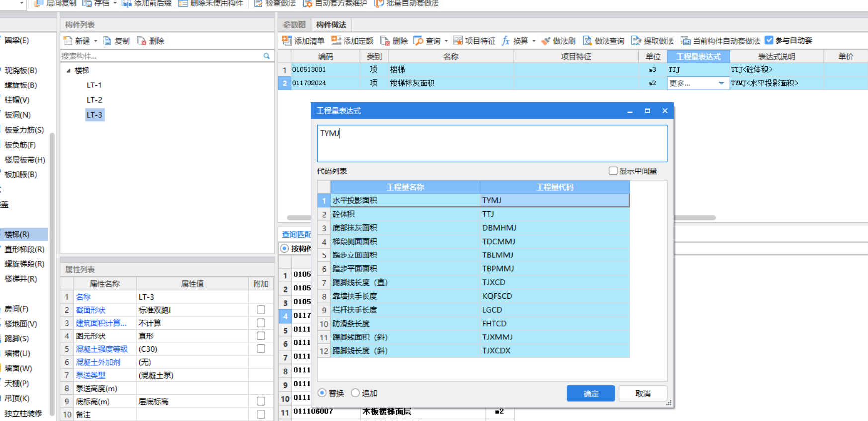Open the 换算 dropdown arrow
868x421 pixels.
tap(534, 41)
